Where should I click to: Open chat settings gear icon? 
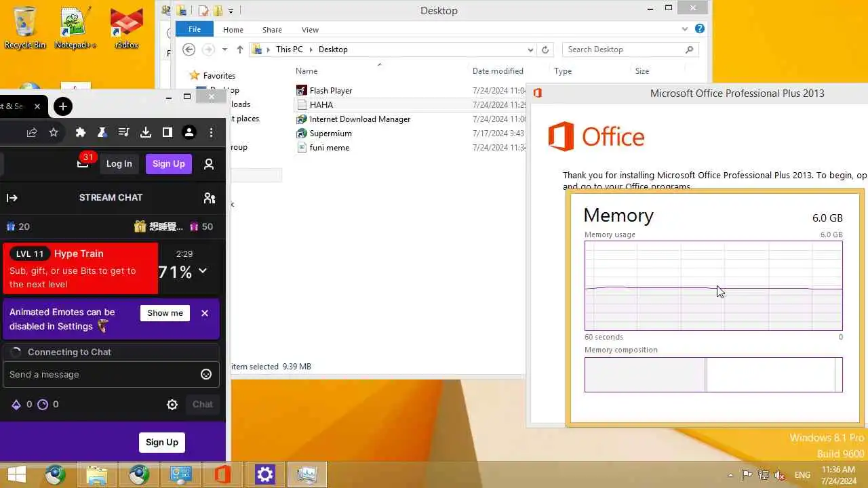coord(172,405)
